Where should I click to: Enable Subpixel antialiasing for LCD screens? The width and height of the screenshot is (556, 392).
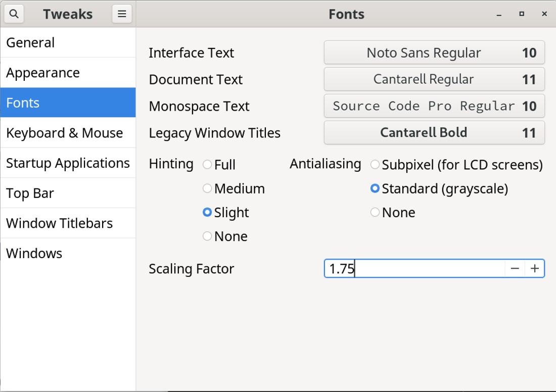pos(375,165)
